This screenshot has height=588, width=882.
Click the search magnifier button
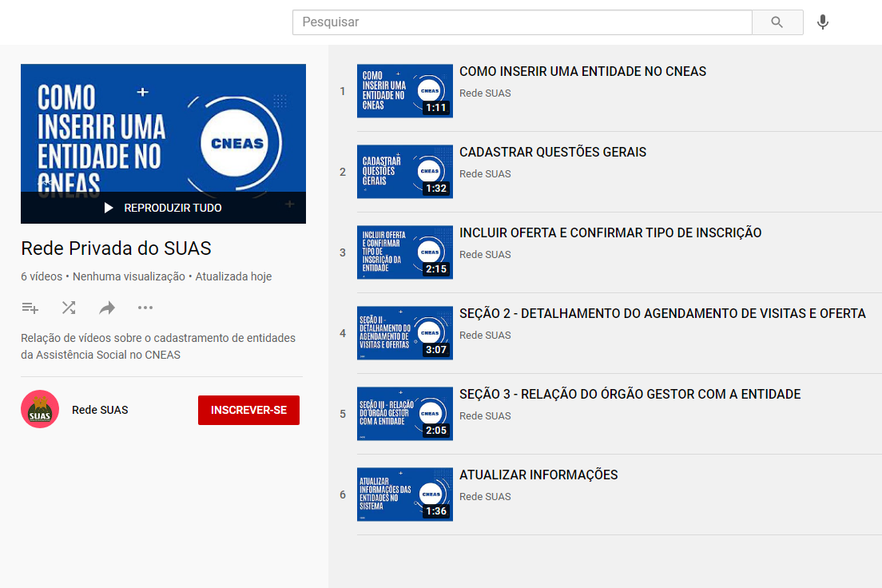(x=777, y=22)
